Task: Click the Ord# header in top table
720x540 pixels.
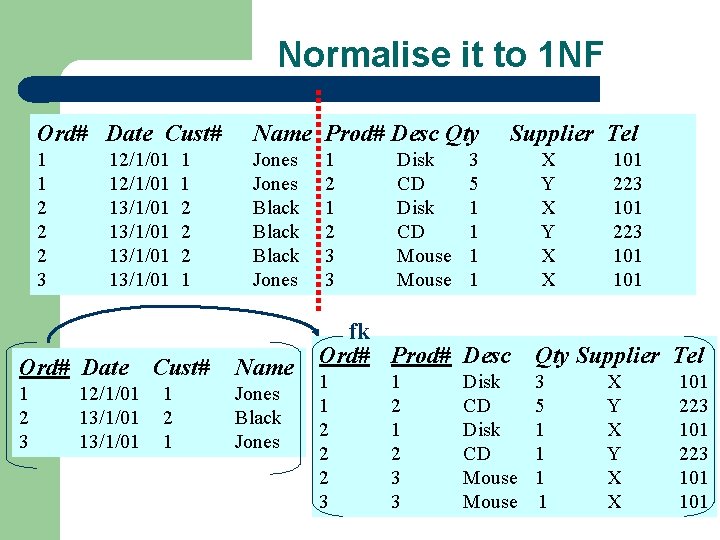Action: tap(62, 134)
